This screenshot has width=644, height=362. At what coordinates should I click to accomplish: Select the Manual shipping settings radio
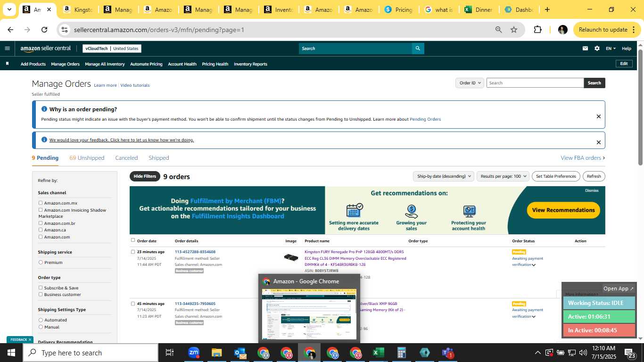point(41,327)
